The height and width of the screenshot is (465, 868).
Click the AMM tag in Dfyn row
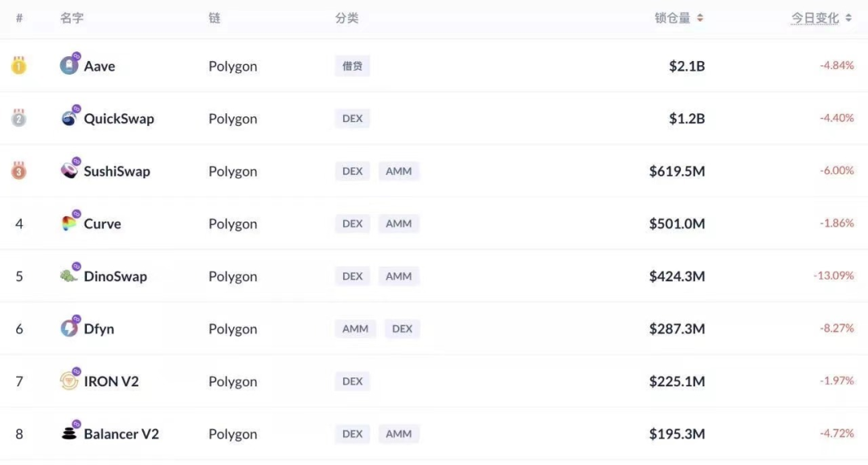point(355,328)
